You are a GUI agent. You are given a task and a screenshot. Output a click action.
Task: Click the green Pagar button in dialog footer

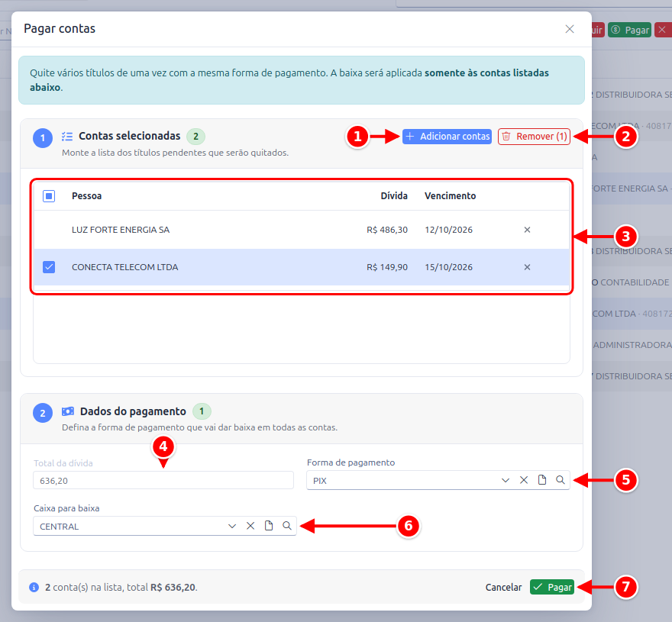pos(552,587)
